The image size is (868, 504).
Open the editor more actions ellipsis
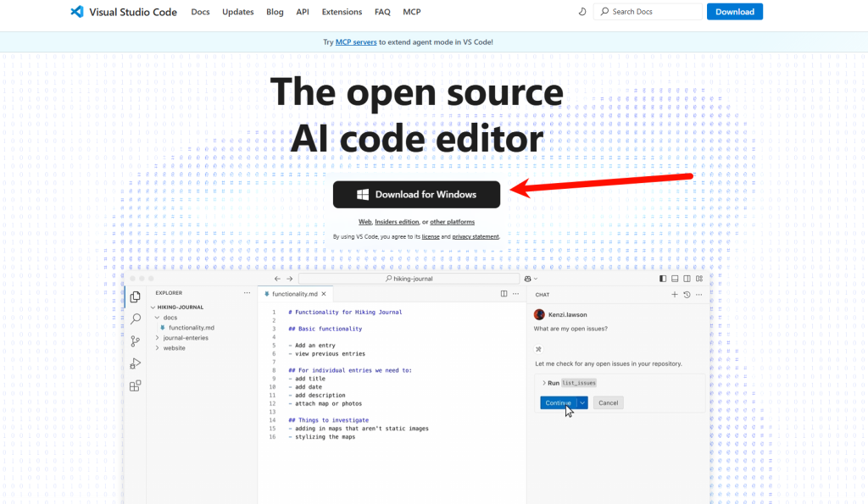pyautogui.click(x=516, y=294)
